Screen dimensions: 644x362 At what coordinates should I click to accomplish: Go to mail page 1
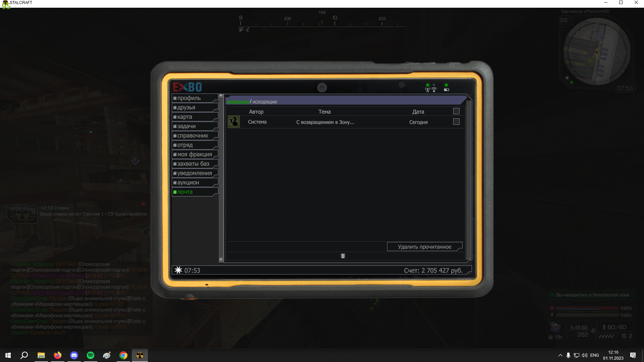[x=343, y=256]
